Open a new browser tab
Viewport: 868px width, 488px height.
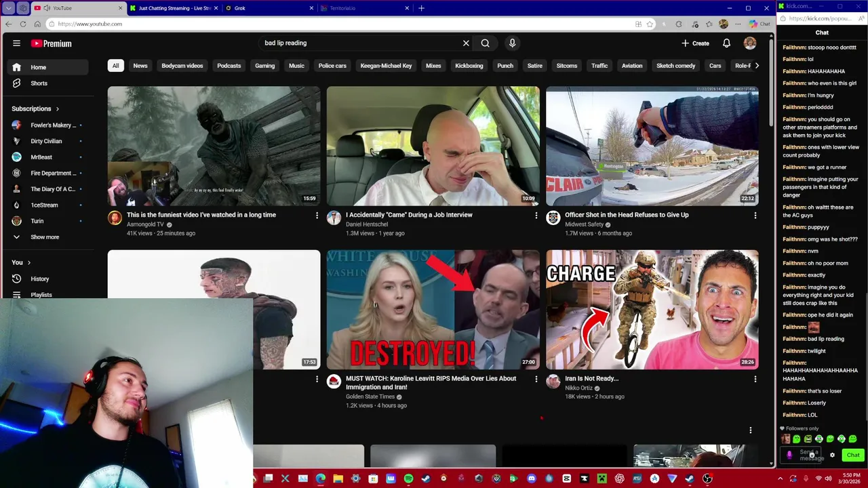coord(421,8)
